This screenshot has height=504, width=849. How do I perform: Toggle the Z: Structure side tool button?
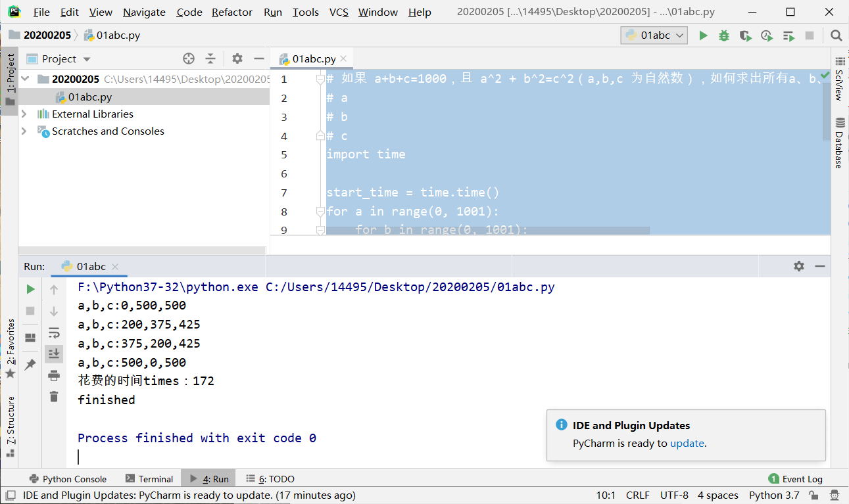10,426
